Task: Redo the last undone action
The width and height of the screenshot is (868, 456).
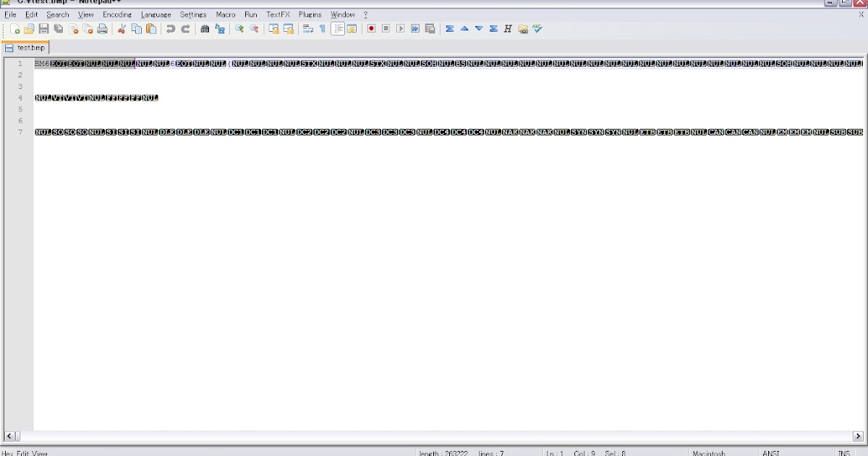Action: tap(185, 29)
